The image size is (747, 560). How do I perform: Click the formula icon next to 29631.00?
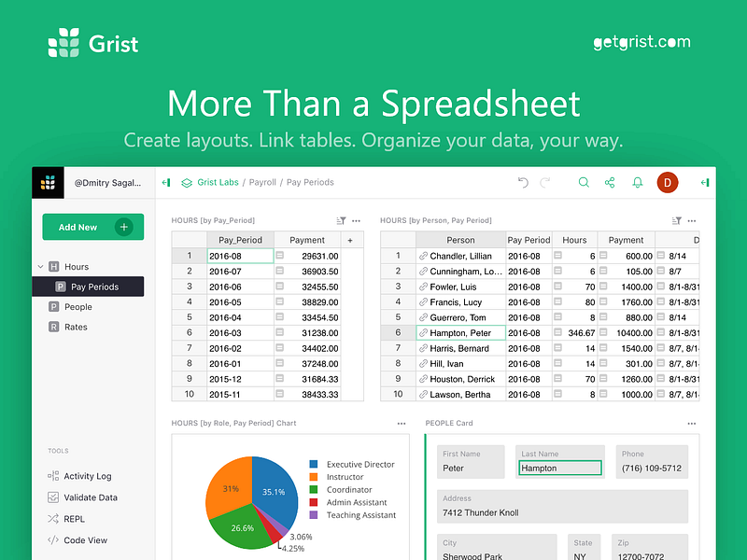click(279, 256)
